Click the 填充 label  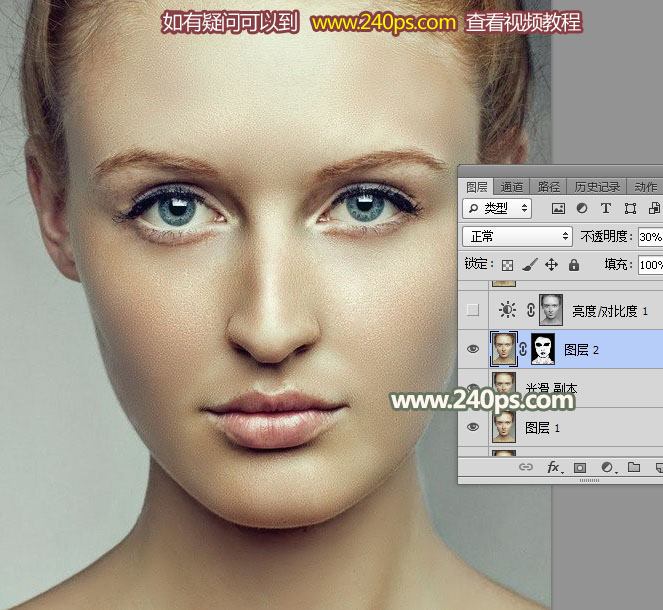(618, 265)
